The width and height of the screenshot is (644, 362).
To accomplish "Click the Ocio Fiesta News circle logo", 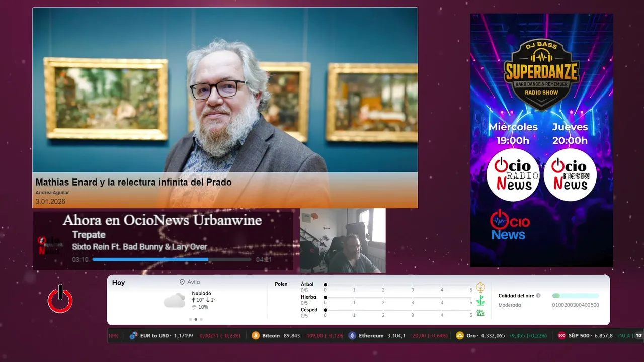I will [x=570, y=175].
